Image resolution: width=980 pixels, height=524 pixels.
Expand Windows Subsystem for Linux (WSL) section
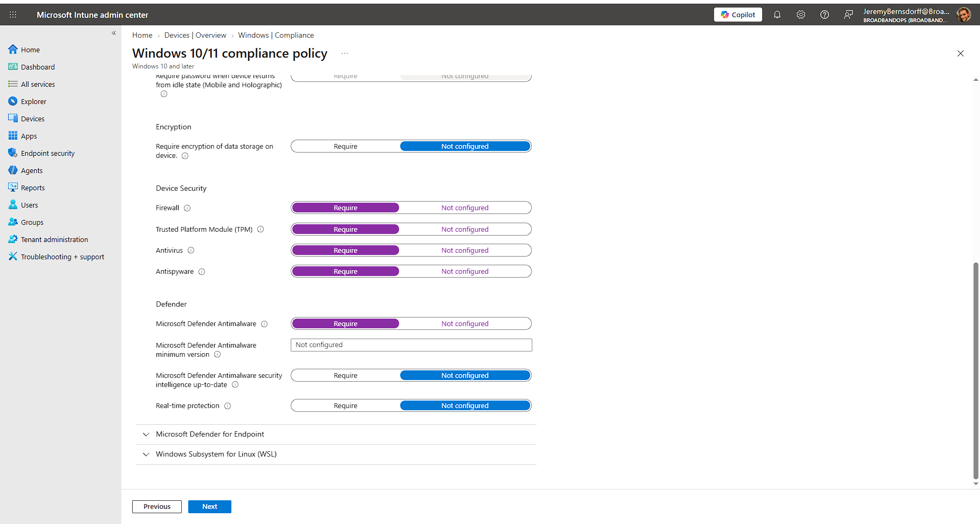click(x=337, y=454)
